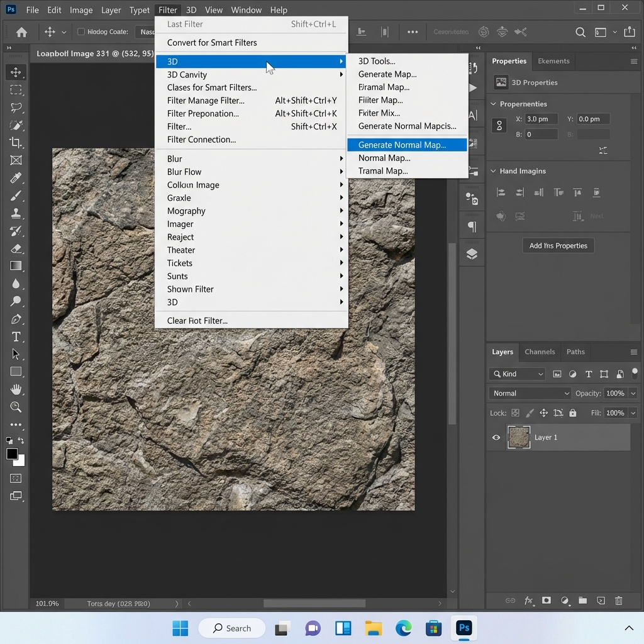Click the Layer 1 thumbnail
This screenshot has width=644, height=644.
tap(519, 437)
